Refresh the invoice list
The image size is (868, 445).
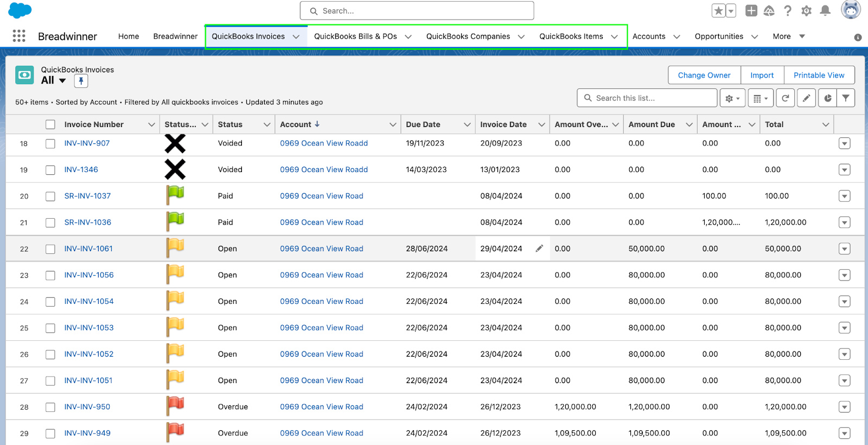click(785, 98)
